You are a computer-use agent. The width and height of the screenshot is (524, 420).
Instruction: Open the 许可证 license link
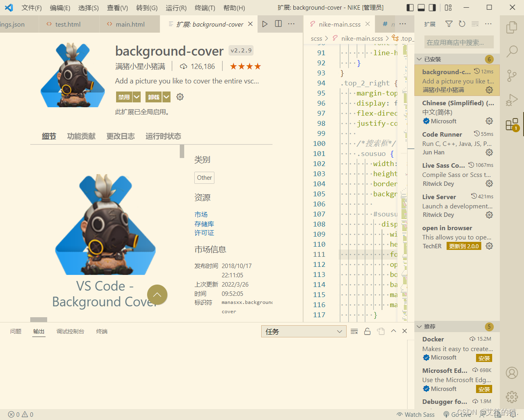pyautogui.click(x=204, y=233)
